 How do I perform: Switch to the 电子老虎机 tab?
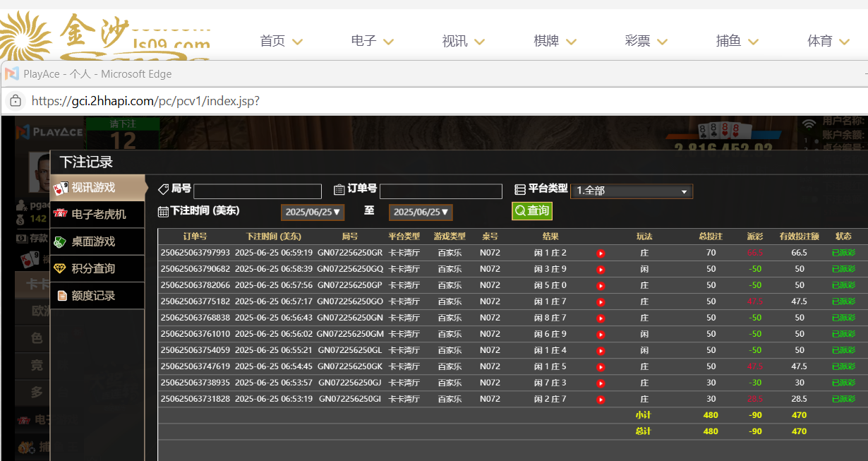pyautogui.click(x=98, y=214)
